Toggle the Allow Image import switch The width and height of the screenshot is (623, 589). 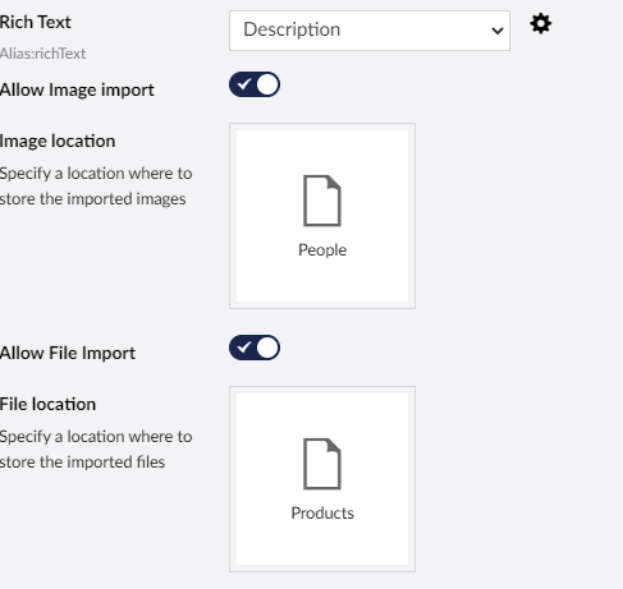click(x=254, y=84)
